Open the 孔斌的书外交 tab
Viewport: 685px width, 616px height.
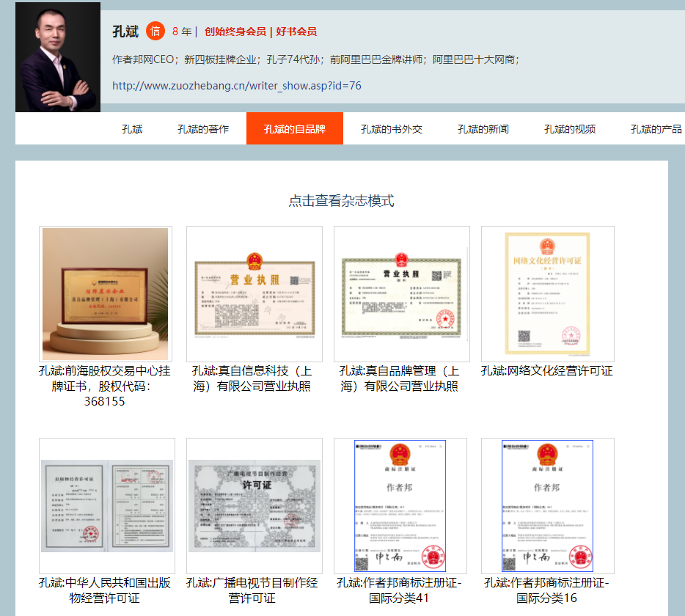click(x=392, y=129)
